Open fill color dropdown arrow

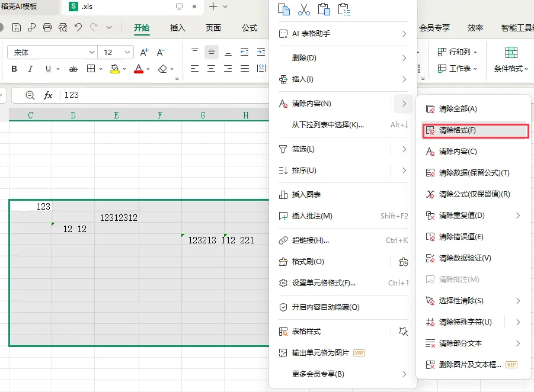point(124,69)
